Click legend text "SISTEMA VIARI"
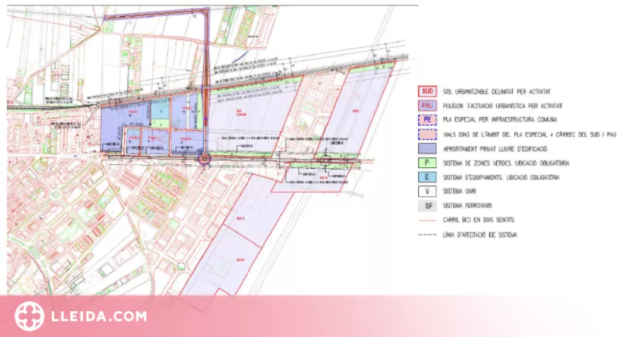The height and width of the screenshot is (337, 644). click(x=460, y=192)
